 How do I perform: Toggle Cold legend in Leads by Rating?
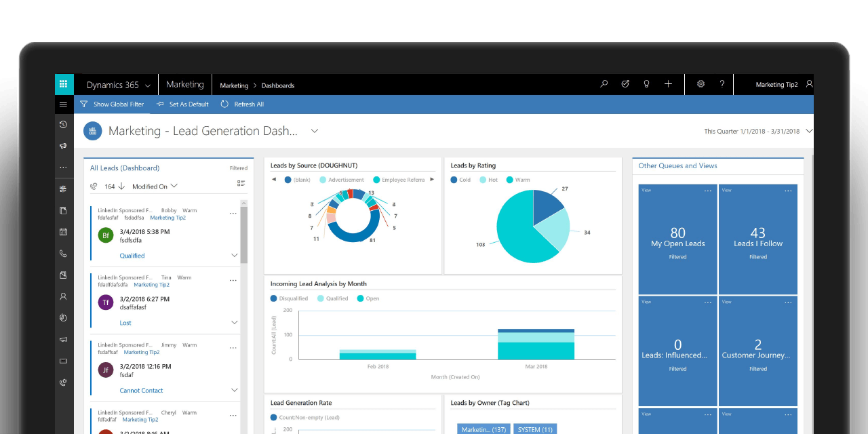(x=460, y=180)
